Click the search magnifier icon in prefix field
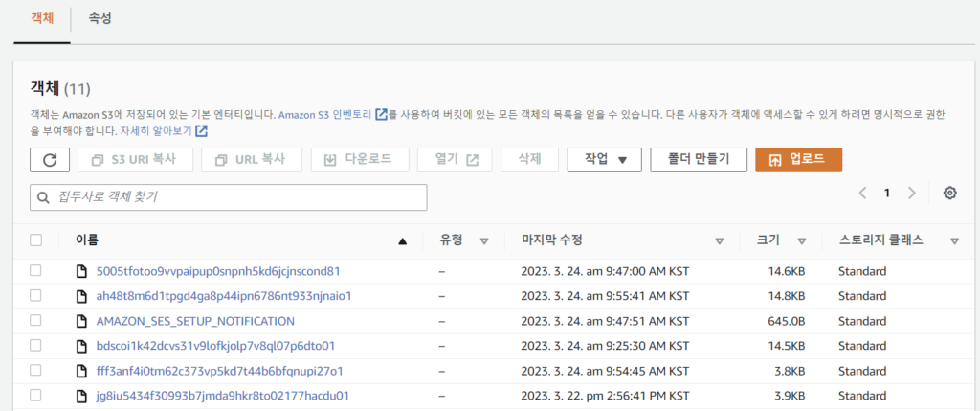This screenshot has width=980, height=411. coord(43,197)
